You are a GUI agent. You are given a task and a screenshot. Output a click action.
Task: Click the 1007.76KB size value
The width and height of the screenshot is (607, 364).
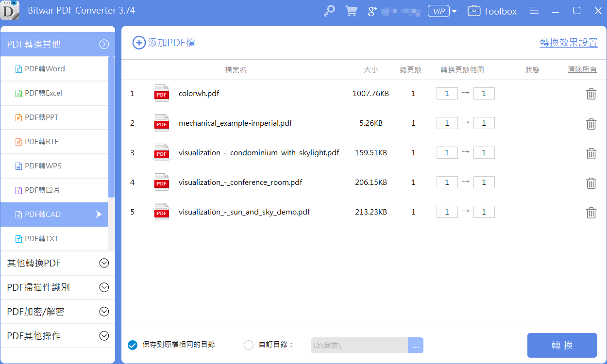[x=371, y=94]
